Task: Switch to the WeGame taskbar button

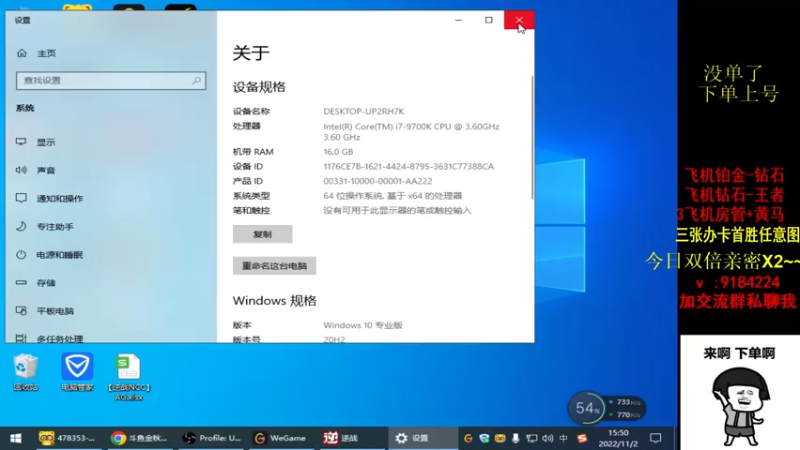Action: point(280,438)
